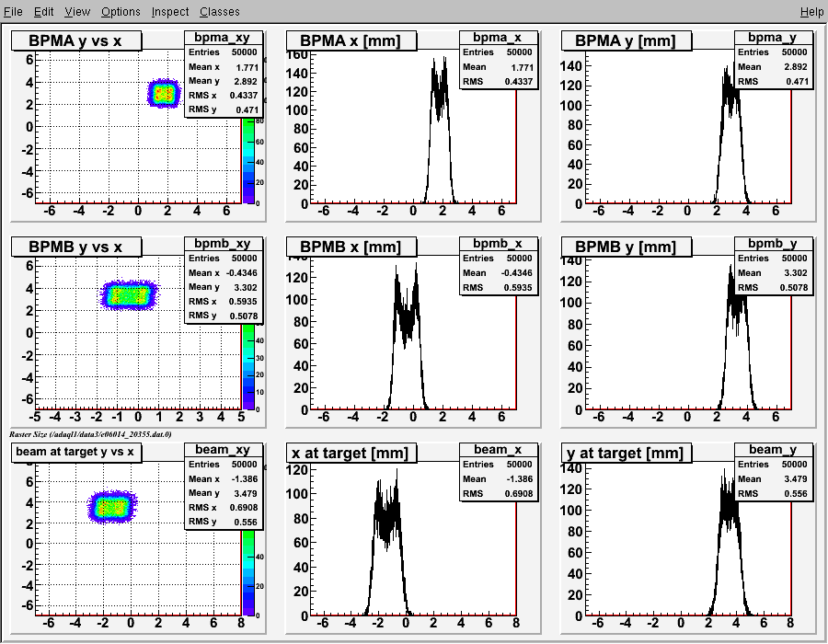
Task: Click the beam_y stats box header
Action: (773, 449)
